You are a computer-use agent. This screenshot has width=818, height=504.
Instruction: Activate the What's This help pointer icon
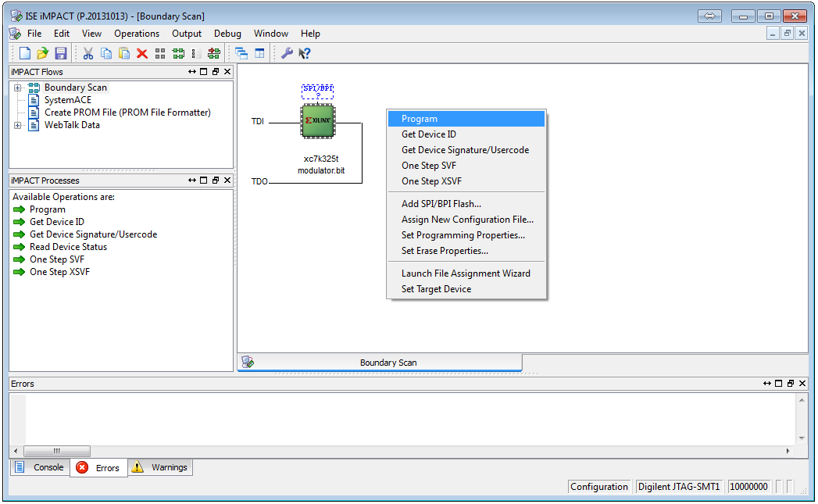pyautogui.click(x=305, y=53)
